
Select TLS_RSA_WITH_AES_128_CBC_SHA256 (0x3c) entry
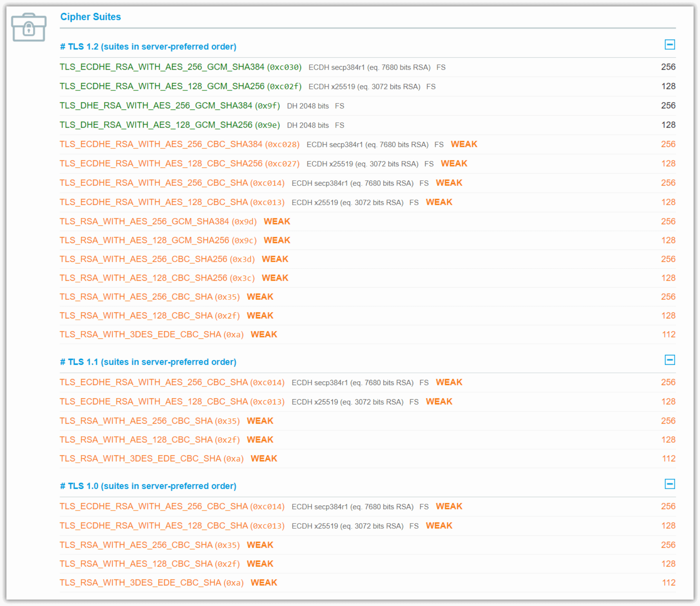157,278
